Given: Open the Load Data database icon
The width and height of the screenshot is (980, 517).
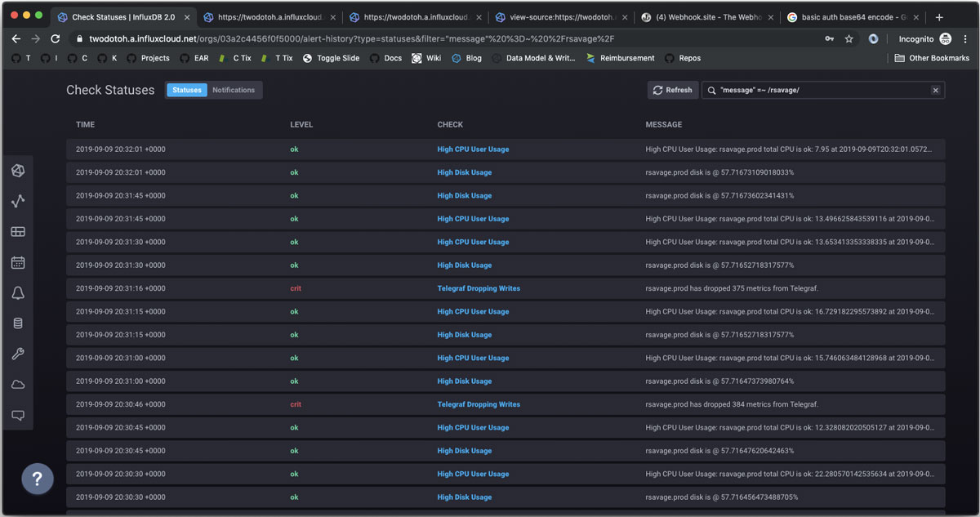Looking at the screenshot, I should tap(18, 323).
